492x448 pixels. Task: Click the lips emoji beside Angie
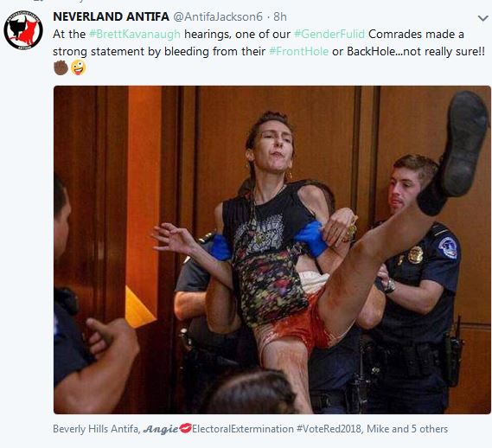pos(185,428)
